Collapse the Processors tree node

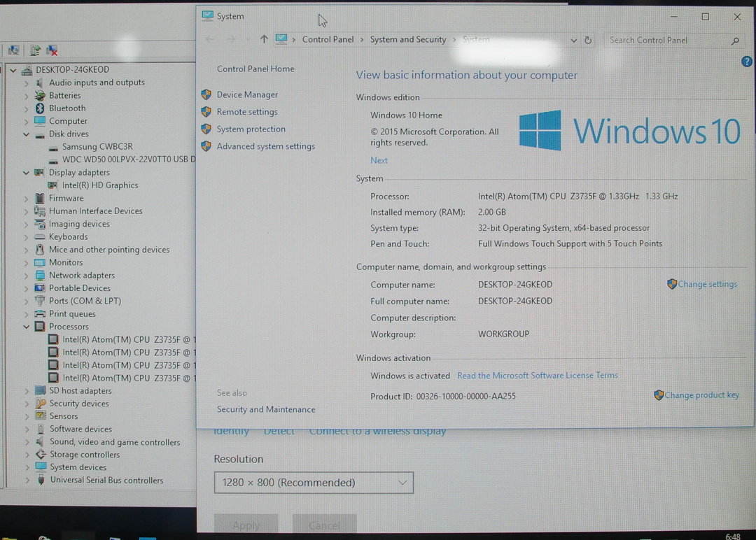(27, 327)
